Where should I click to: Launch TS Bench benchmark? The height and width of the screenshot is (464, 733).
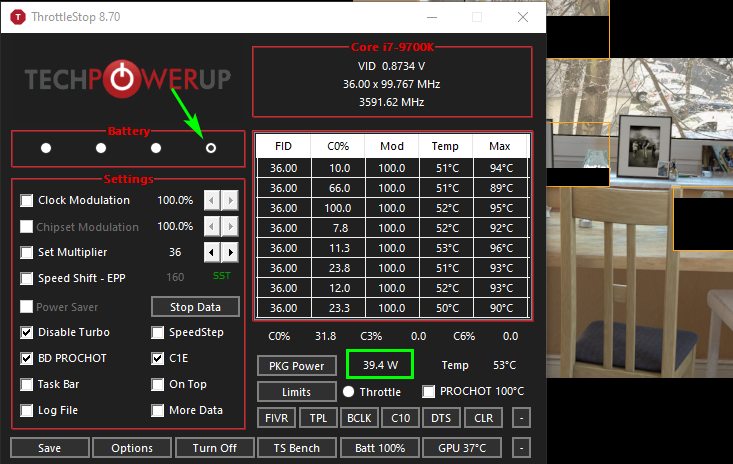(x=296, y=448)
